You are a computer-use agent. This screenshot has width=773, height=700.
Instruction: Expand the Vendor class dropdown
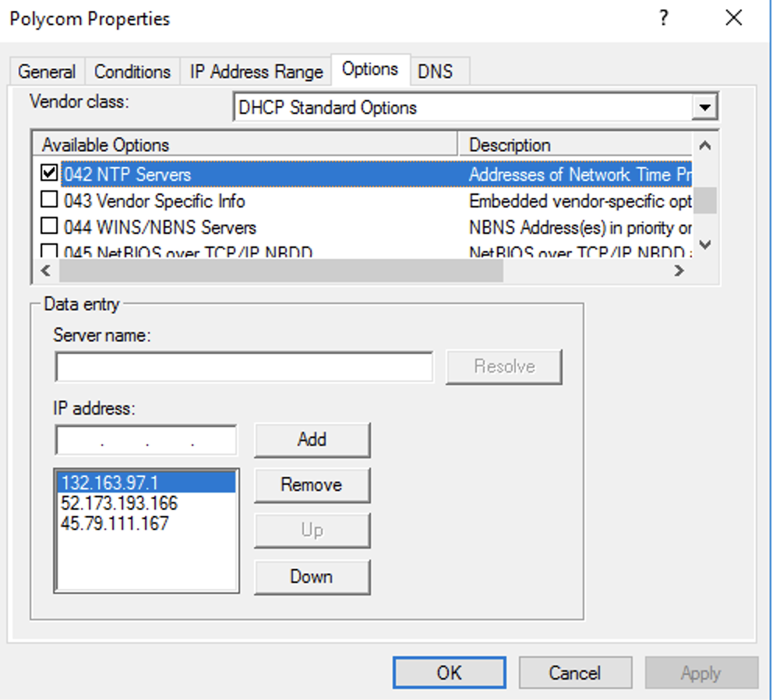click(x=704, y=107)
